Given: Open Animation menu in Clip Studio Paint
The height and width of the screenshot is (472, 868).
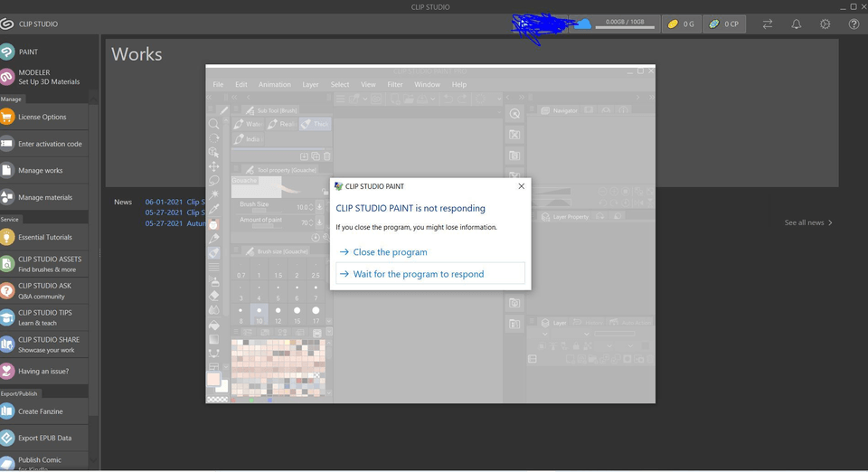Looking at the screenshot, I should tap(275, 84).
